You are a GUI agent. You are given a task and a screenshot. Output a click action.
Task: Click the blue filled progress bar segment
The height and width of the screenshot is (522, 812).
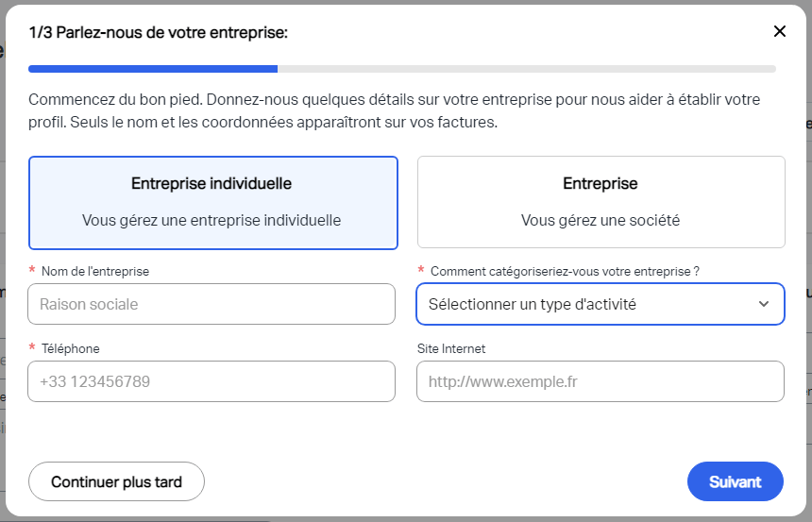(x=153, y=69)
